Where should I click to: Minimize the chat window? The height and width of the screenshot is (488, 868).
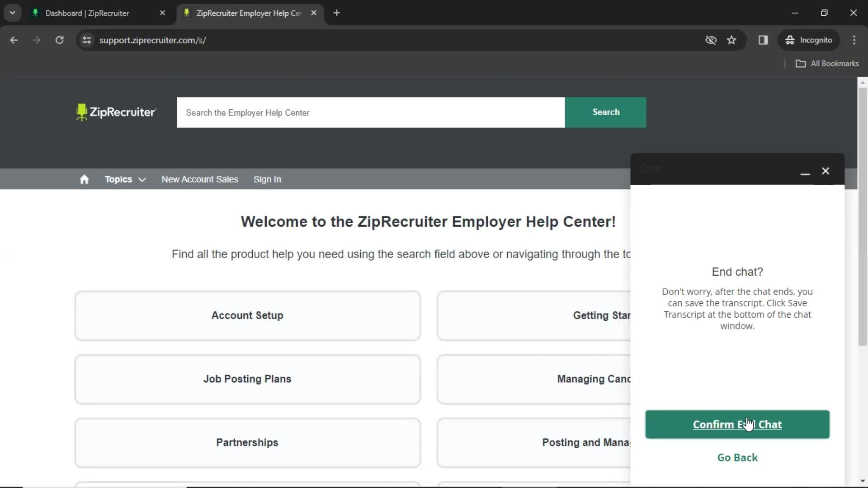(805, 171)
